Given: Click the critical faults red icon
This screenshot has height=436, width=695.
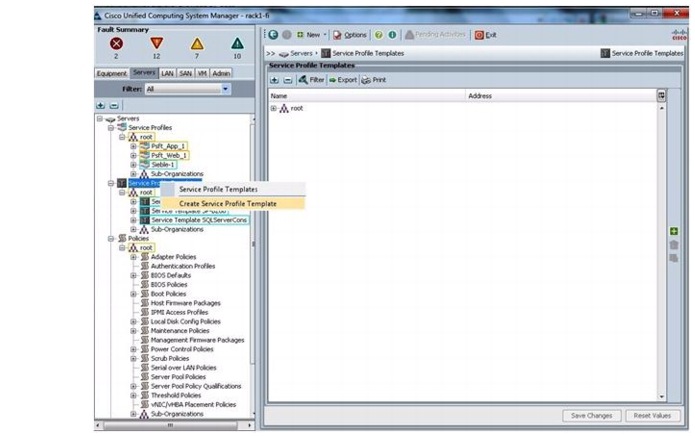Looking at the screenshot, I should 116,43.
